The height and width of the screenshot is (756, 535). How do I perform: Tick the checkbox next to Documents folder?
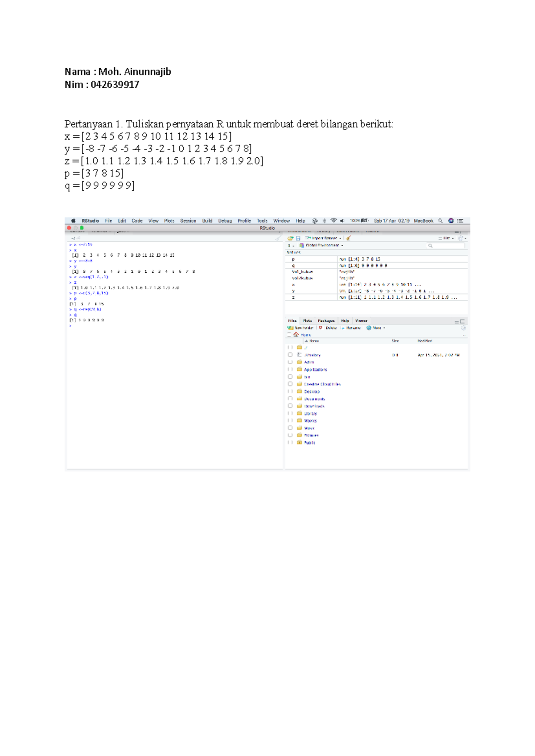tap(290, 399)
